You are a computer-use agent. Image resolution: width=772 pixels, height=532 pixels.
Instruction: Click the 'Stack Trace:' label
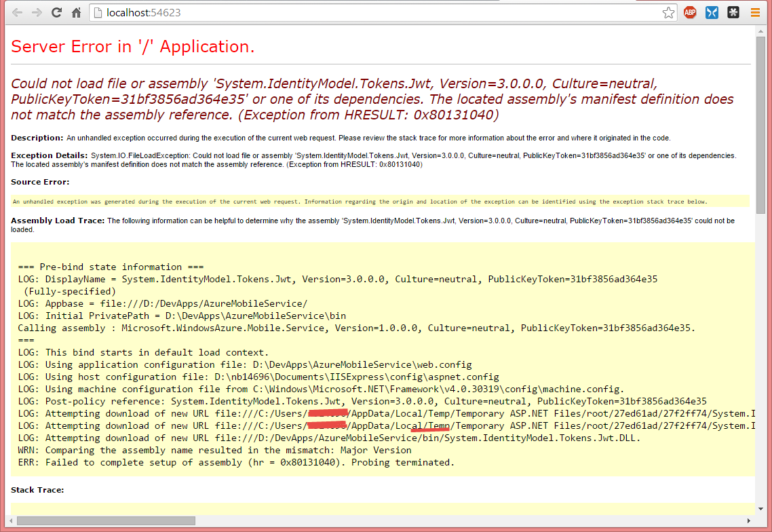37,490
